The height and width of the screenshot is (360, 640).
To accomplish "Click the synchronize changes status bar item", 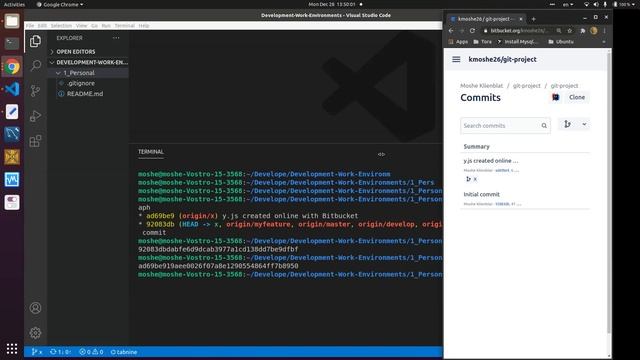I will pos(60,352).
